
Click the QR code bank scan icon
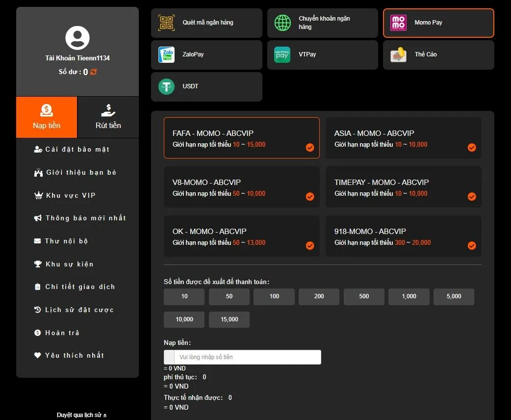[167, 23]
